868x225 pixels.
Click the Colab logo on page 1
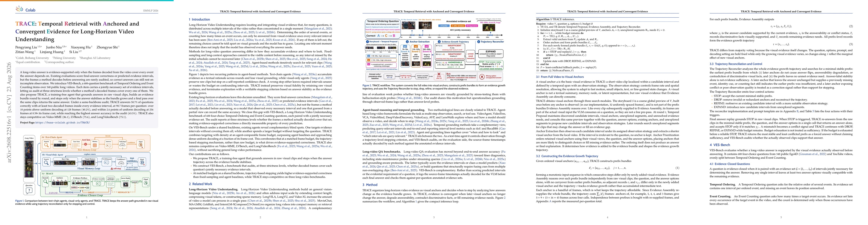click(25, 9)
